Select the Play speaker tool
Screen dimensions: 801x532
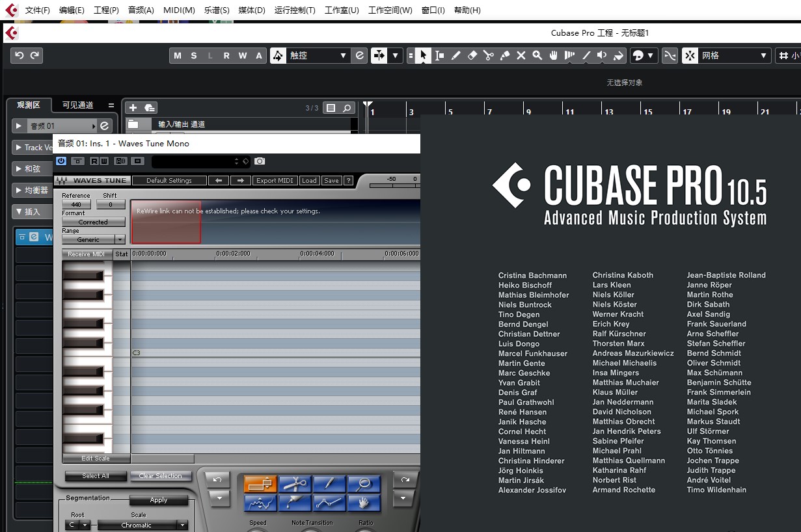pos(603,56)
